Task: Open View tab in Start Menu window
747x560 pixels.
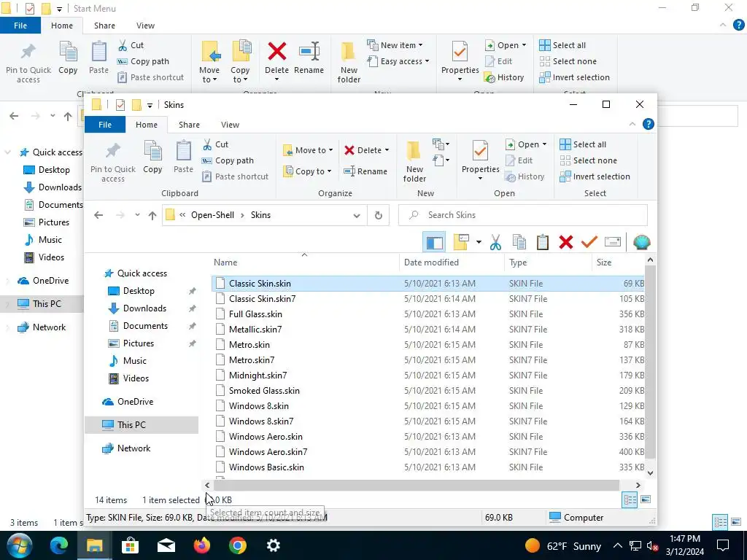Action: (145, 26)
